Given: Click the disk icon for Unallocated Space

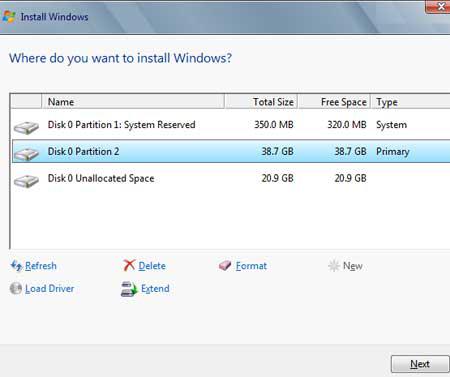Looking at the screenshot, I should [26, 181].
